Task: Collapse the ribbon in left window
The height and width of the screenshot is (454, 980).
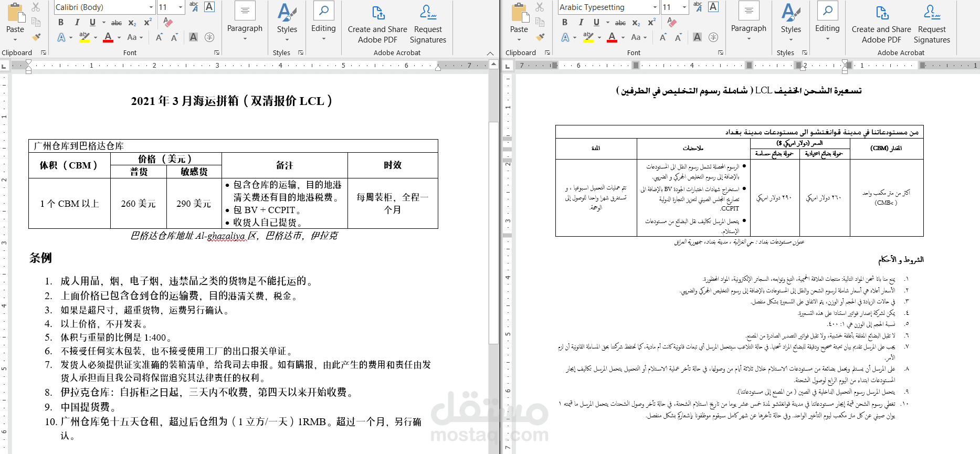Action: (490, 53)
